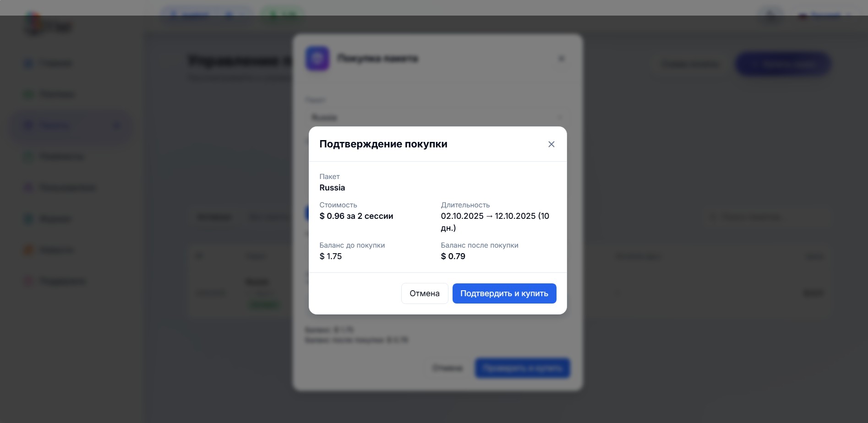The width and height of the screenshot is (868, 423).
Task: Click the "Подтвердить и купить" button
Action: (x=504, y=293)
